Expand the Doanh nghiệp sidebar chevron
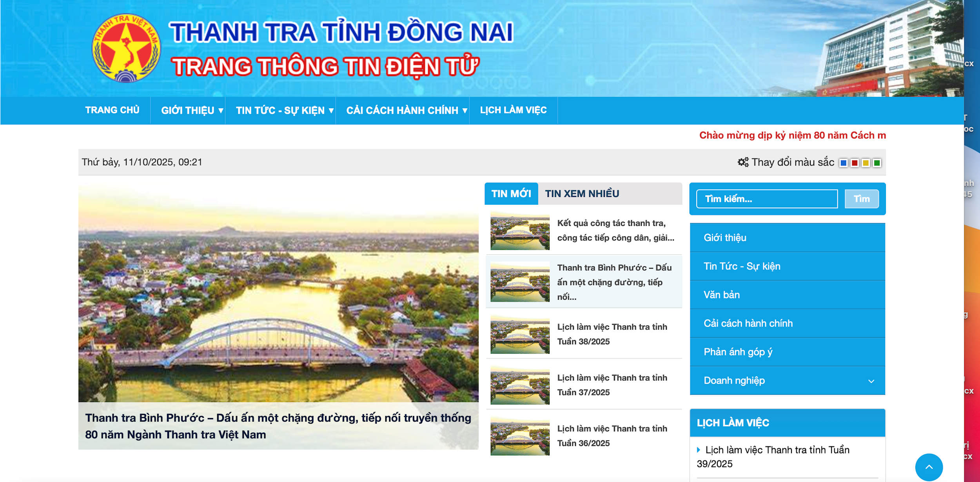Screen dimensions: 980x482 [x=871, y=381]
